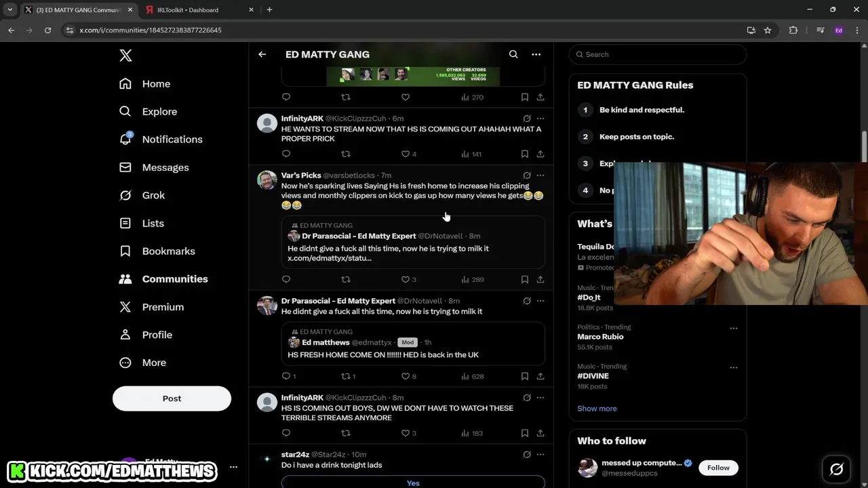Click the X search input field
The height and width of the screenshot is (488, 868).
(658, 54)
